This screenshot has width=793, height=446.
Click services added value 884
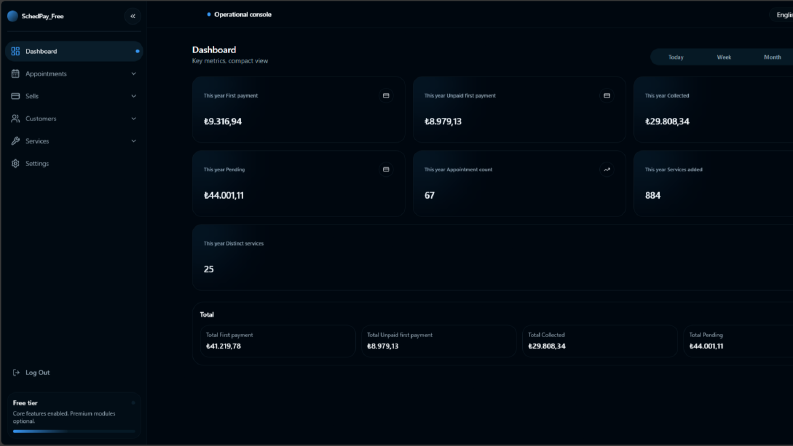point(652,195)
